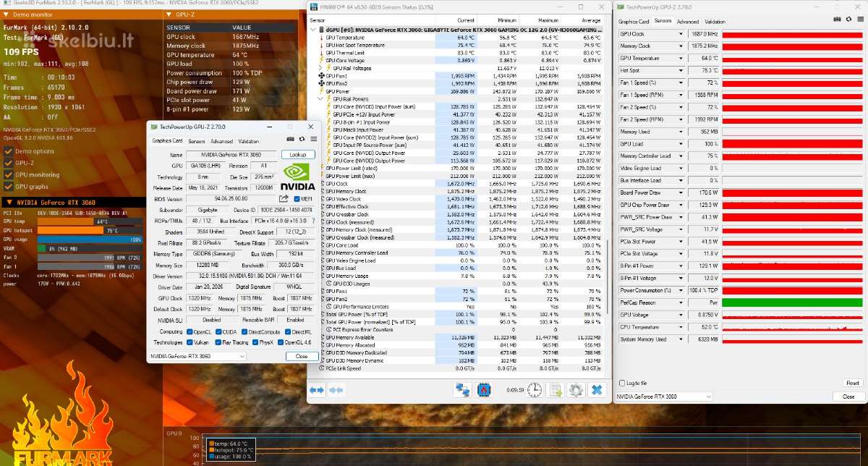
Task: Click Bus Interface question mark icon
Action: [x=312, y=221]
